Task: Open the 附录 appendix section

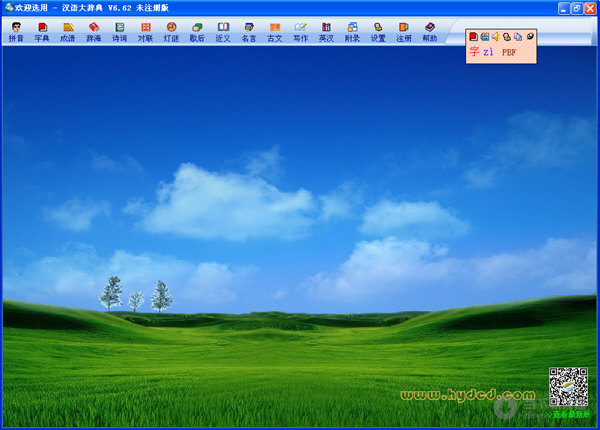Action: [352, 32]
